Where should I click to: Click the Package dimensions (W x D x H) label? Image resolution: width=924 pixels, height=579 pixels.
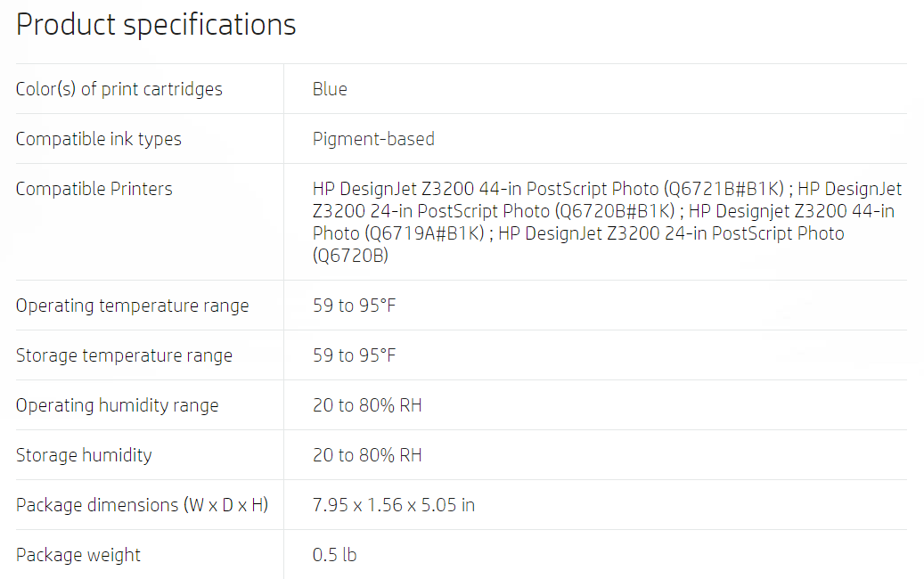[142, 505]
